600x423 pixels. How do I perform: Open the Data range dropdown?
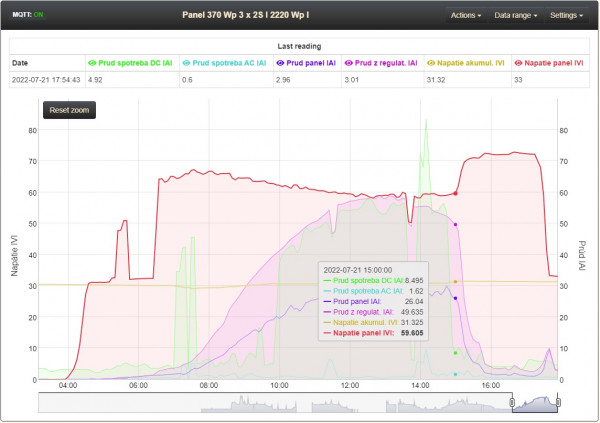tap(515, 15)
